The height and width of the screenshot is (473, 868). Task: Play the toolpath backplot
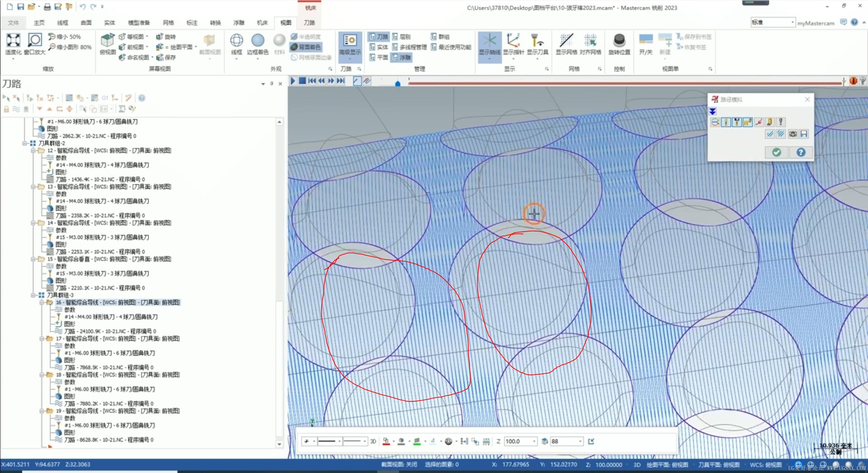[293, 81]
